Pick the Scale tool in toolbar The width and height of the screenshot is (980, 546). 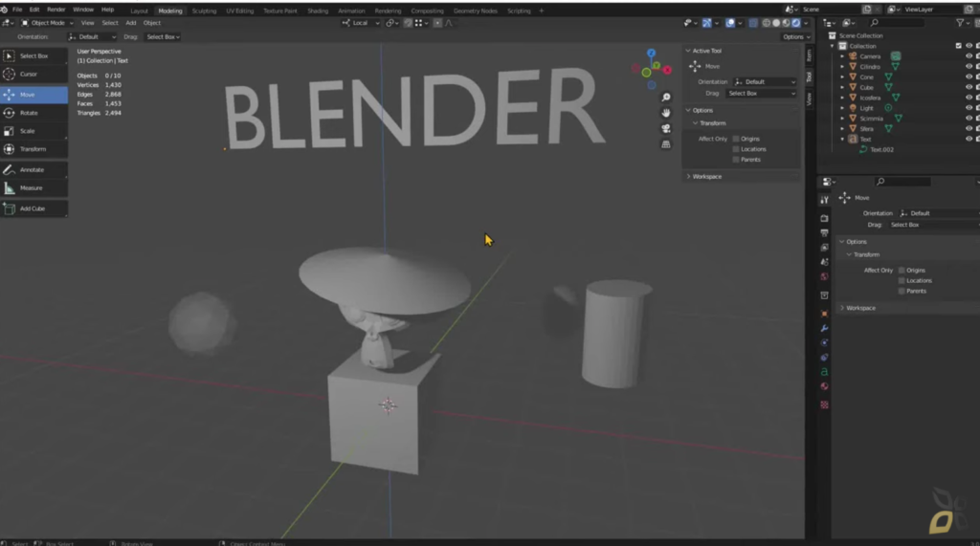pyautogui.click(x=33, y=131)
